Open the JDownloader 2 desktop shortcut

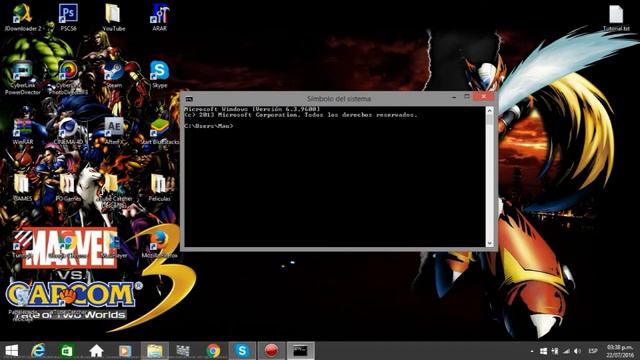[x=22, y=18]
